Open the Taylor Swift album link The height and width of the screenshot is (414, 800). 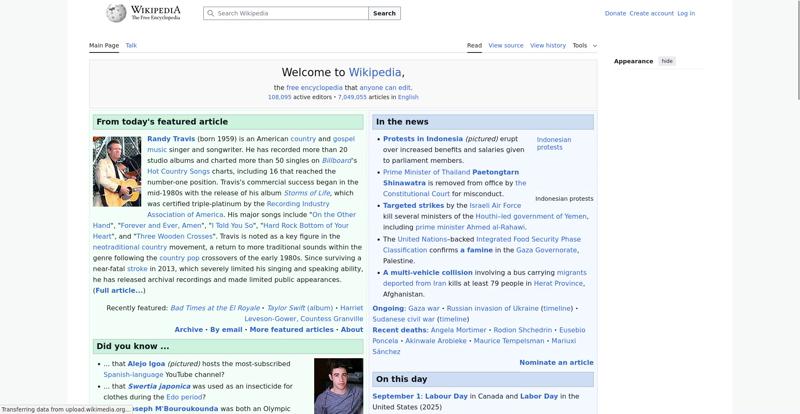[x=300, y=308]
